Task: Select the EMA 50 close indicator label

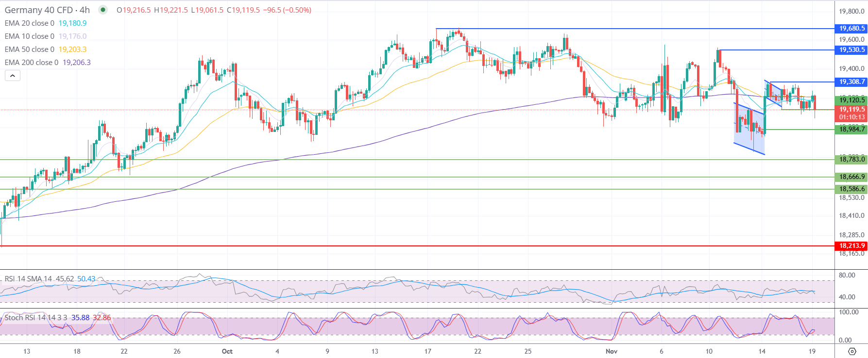Action: [x=30, y=49]
